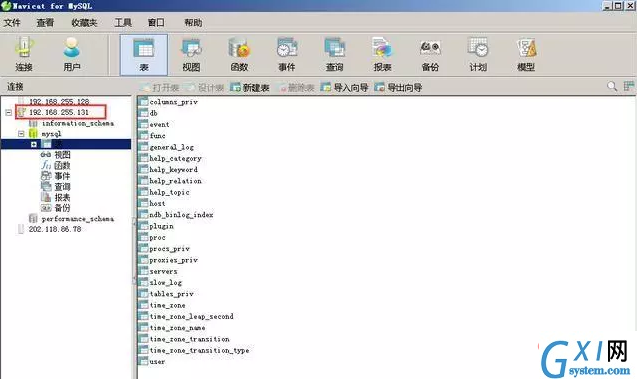Select connection 202.118.86.78 in tree
Image resolution: width=637 pixels, height=379 pixels.
coord(55,229)
